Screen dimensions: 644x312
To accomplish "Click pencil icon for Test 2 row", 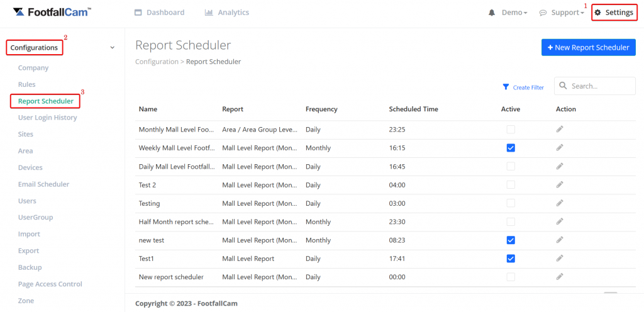I will coord(559,185).
